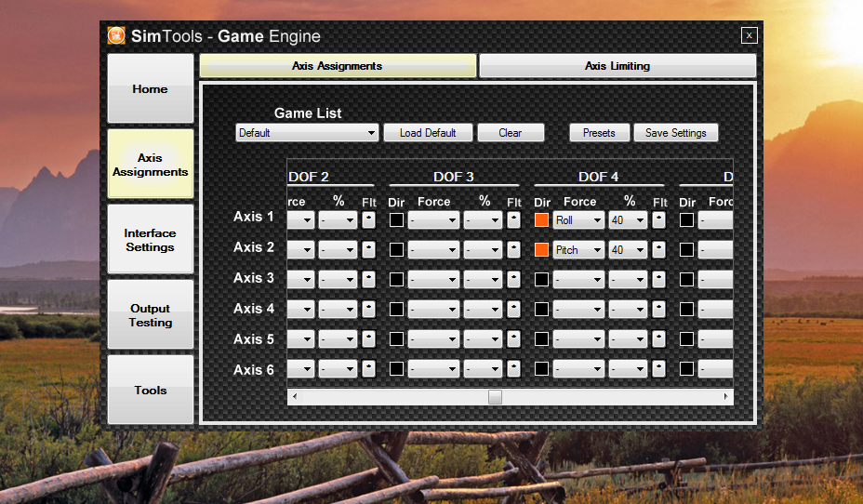Open the Home section
Image resolution: width=863 pixels, height=504 pixels.
pos(151,88)
